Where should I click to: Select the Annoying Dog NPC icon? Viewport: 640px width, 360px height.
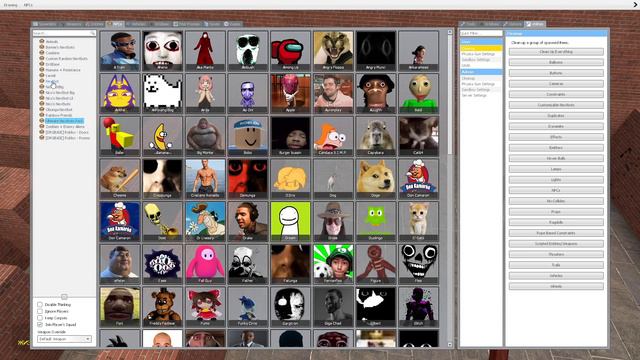(x=162, y=93)
